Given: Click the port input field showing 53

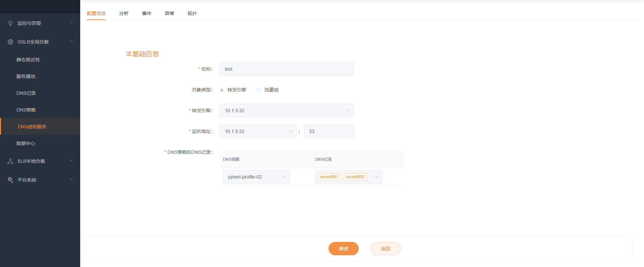Looking at the screenshot, I should (329, 131).
